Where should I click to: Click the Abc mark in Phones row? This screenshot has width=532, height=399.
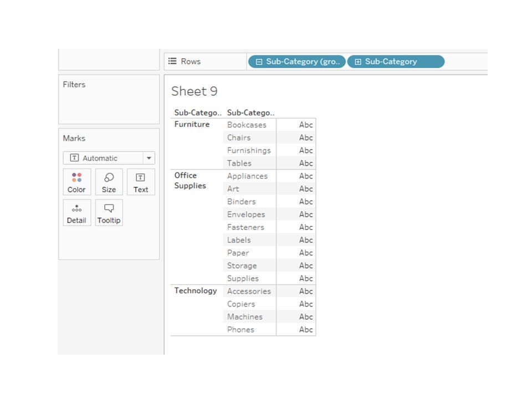pyautogui.click(x=306, y=330)
